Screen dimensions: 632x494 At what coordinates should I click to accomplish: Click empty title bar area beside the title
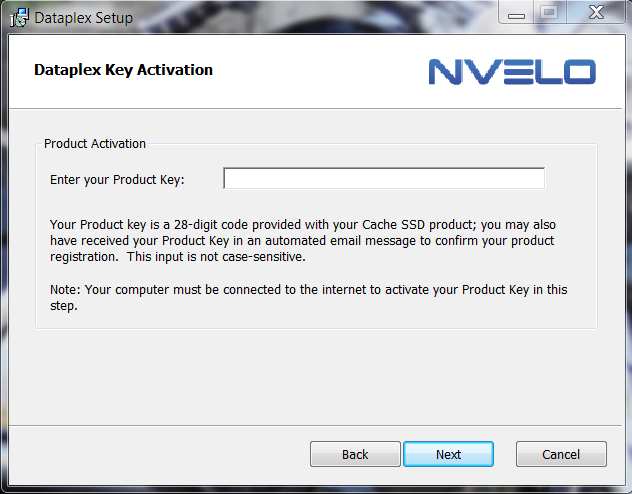(300, 17)
